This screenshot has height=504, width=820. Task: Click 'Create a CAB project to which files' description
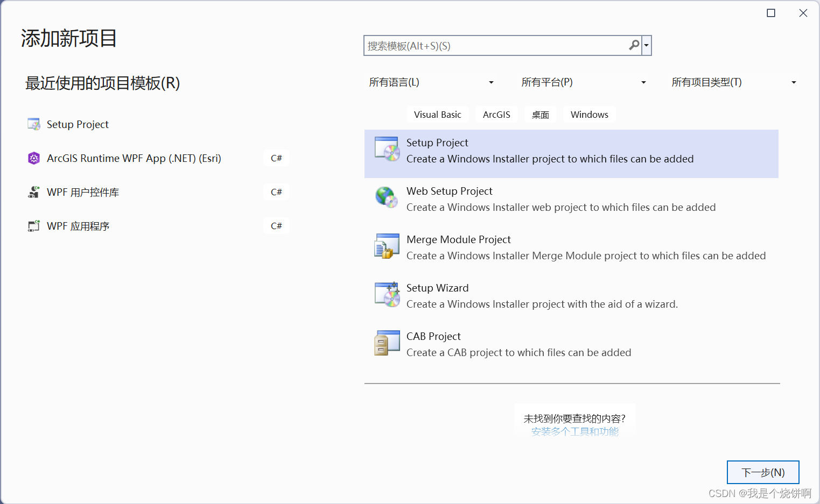(519, 352)
